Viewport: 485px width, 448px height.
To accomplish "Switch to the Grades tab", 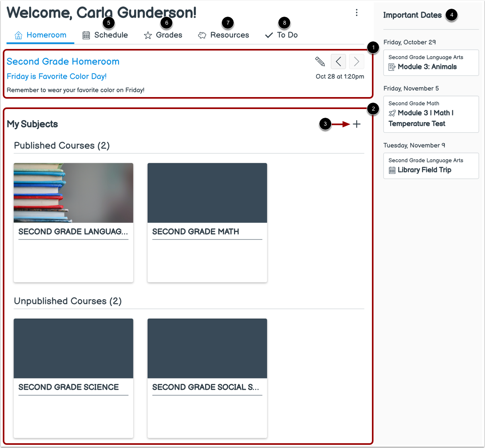I will (163, 35).
